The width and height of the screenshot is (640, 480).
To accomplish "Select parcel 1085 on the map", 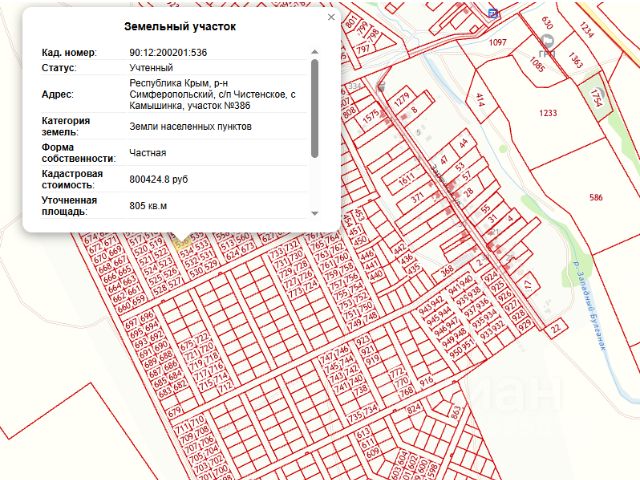I will pyautogui.click(x=537, y=64).
